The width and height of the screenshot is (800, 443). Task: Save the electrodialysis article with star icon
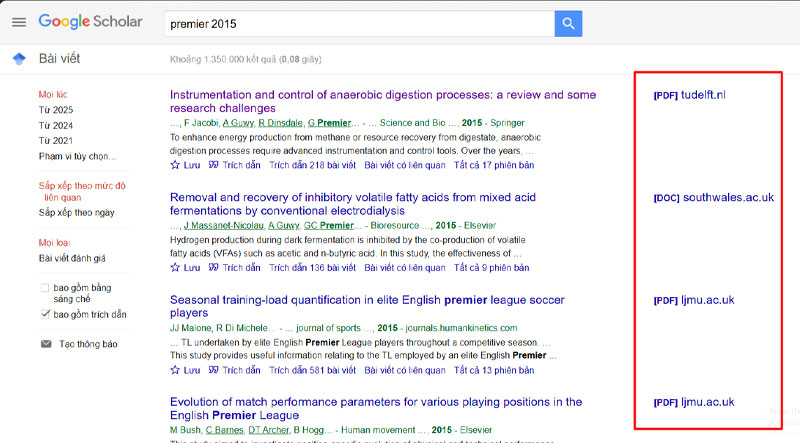175,268
